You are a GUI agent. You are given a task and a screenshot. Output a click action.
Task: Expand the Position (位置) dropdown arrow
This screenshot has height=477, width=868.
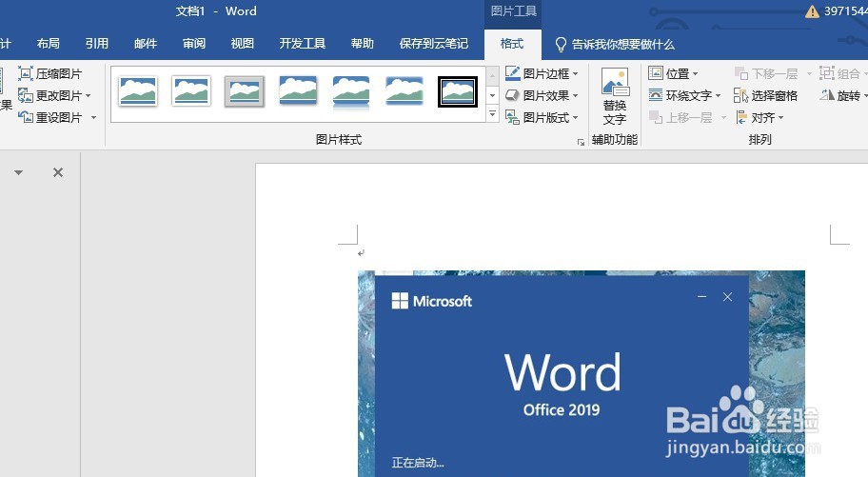tap(696, 73)
